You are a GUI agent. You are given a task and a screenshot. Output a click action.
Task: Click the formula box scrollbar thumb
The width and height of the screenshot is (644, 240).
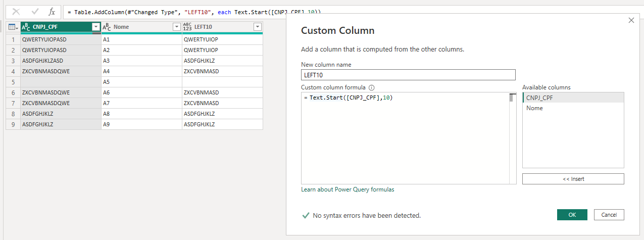(x=511, y=98)
